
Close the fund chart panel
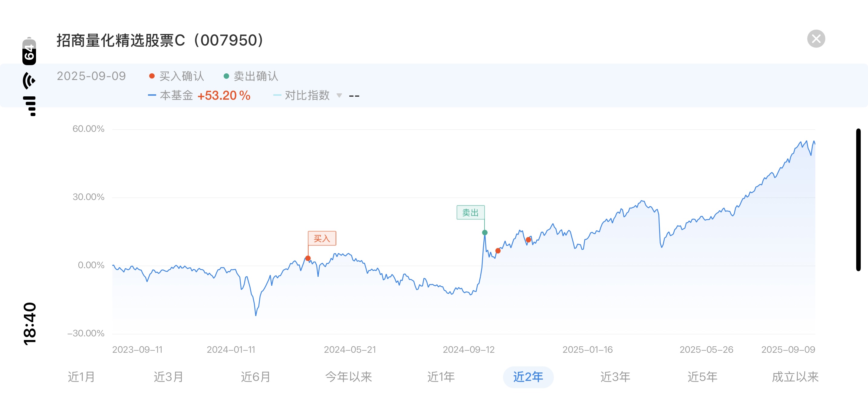click(816, 39)
